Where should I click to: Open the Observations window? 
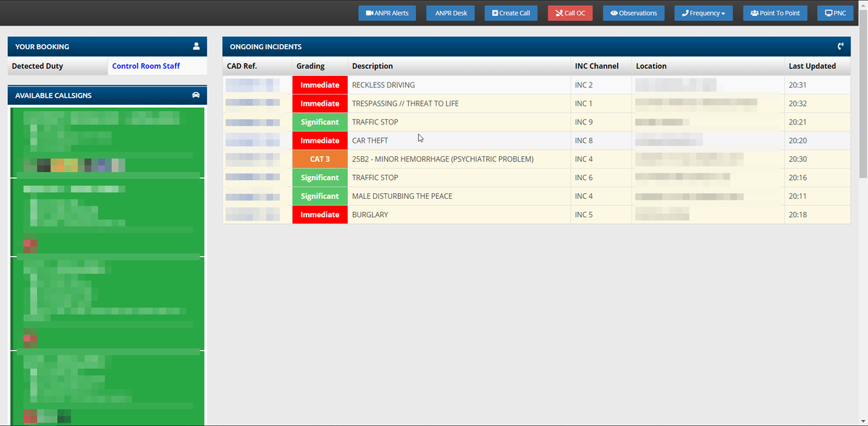pos(634,13)
